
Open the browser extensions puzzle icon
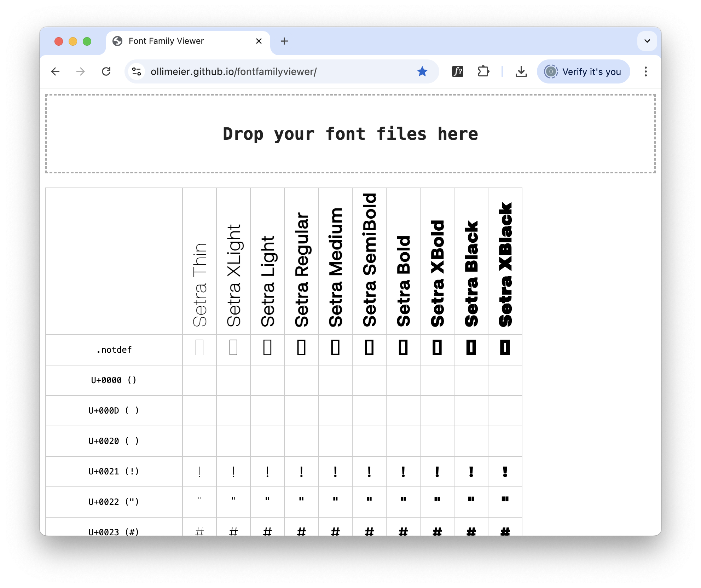pos(483,71)
